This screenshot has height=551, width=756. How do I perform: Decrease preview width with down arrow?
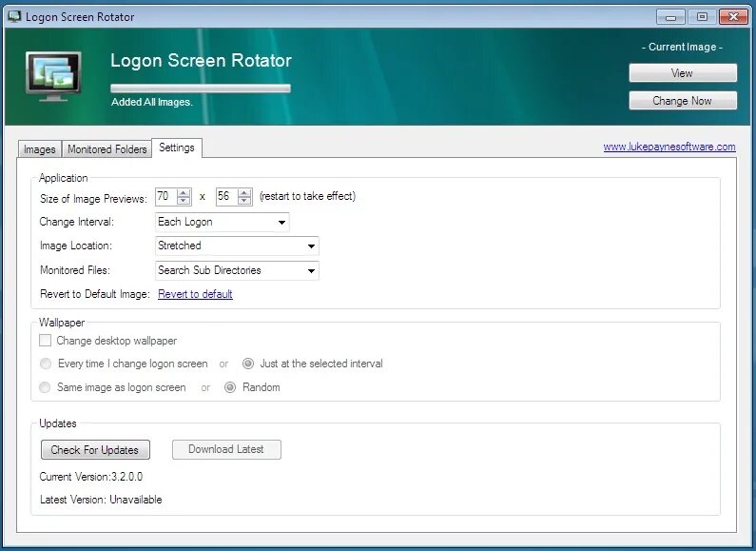pos(184,200)
